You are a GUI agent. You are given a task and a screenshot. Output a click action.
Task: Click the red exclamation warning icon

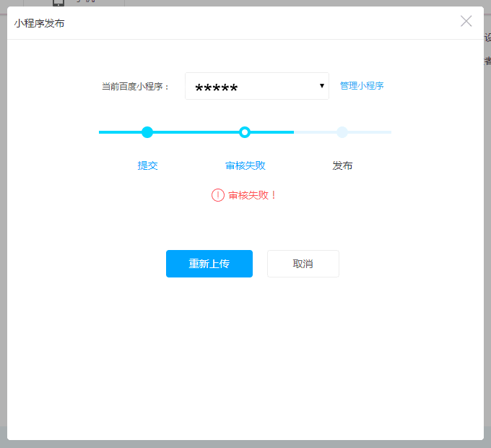coord(218,195)
